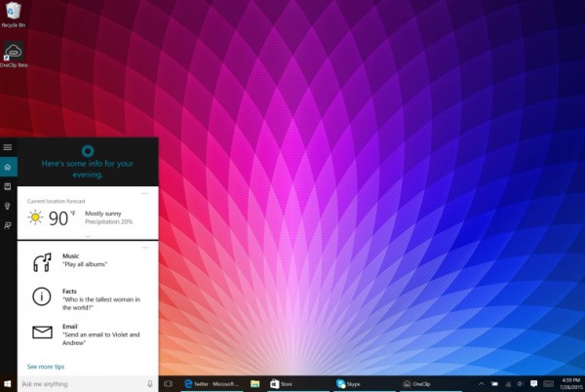Image resolution: width=585 pixels, height=392 pixels.
Task: Select the Cortana Home icon
Action: 8,167
